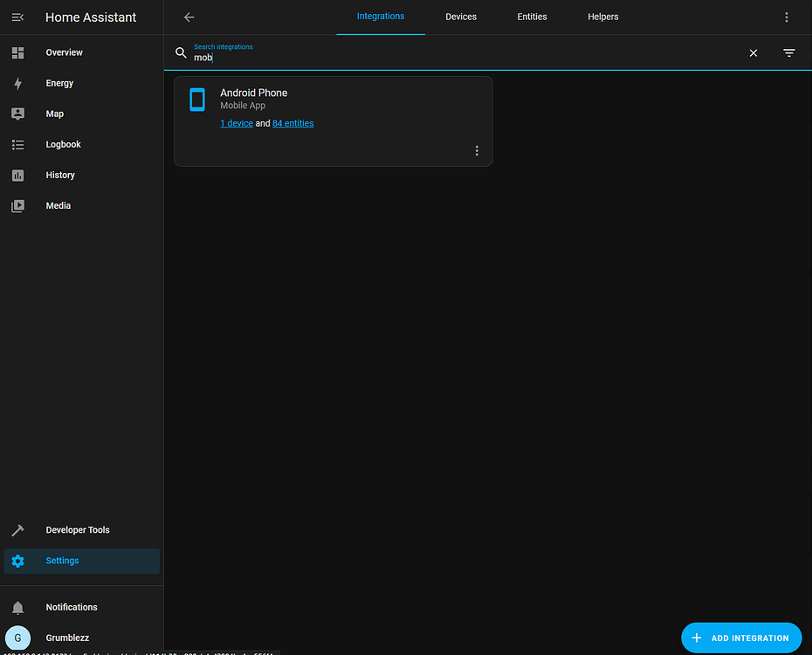Open the "84 entities" link
The width and height of the screenshot is (812, 655).
[x=292, y=123]
